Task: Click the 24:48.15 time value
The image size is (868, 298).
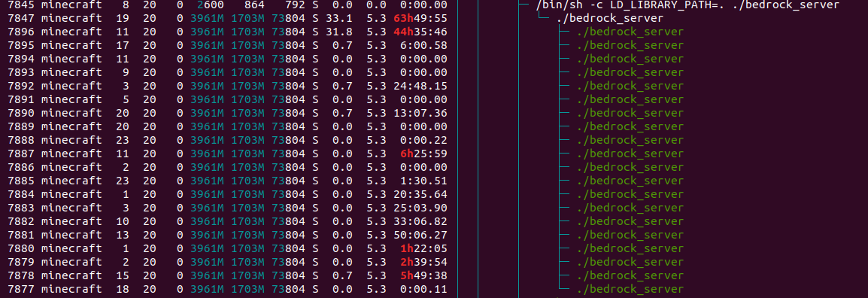Action: pos(420,86)
